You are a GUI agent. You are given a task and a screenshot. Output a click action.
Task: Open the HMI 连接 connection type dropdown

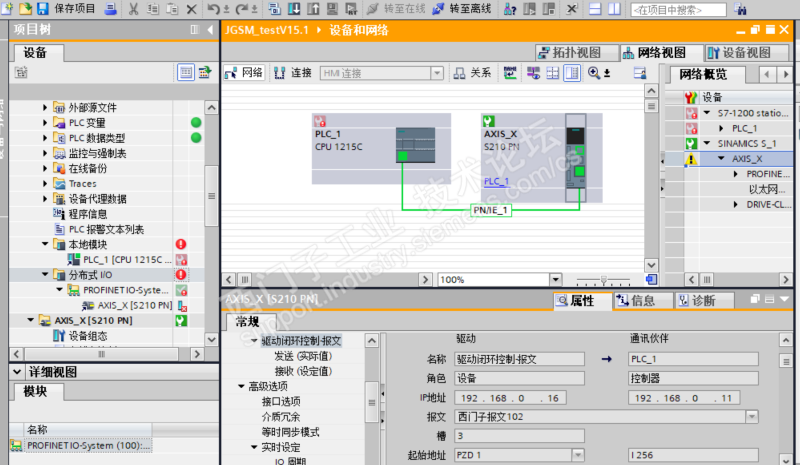coord(437,74)
